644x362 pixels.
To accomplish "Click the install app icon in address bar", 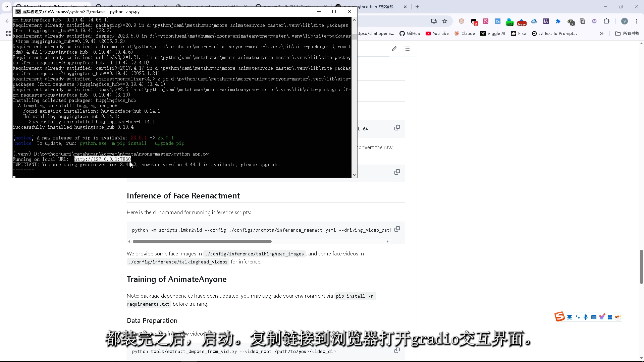I will (x=434, y=21).
